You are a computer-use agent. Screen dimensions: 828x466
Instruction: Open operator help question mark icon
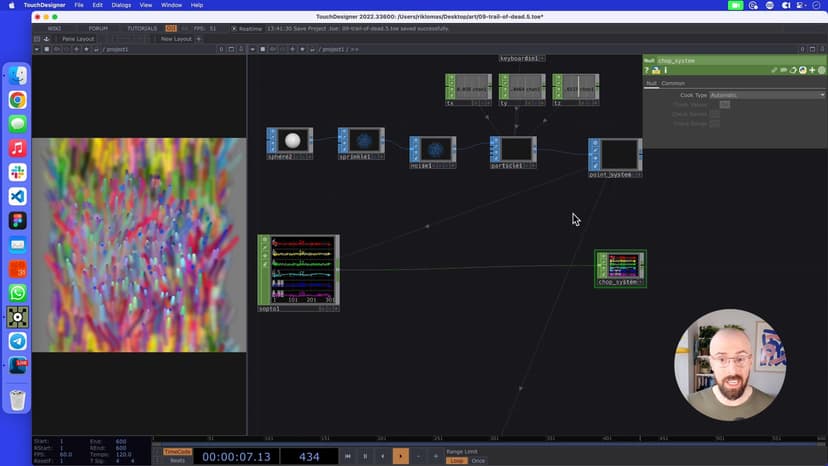point(647,70)
